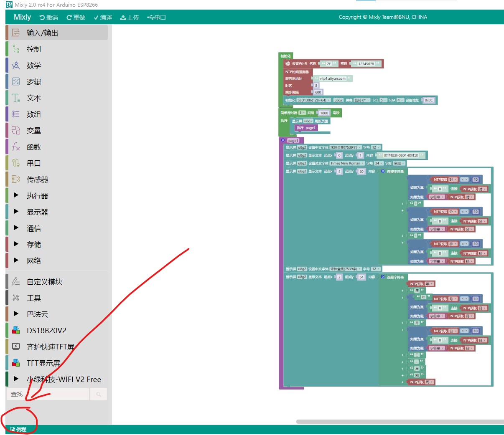Open the NTP获取 年 dropdown
504x435 pixels.
click(429, 284)
